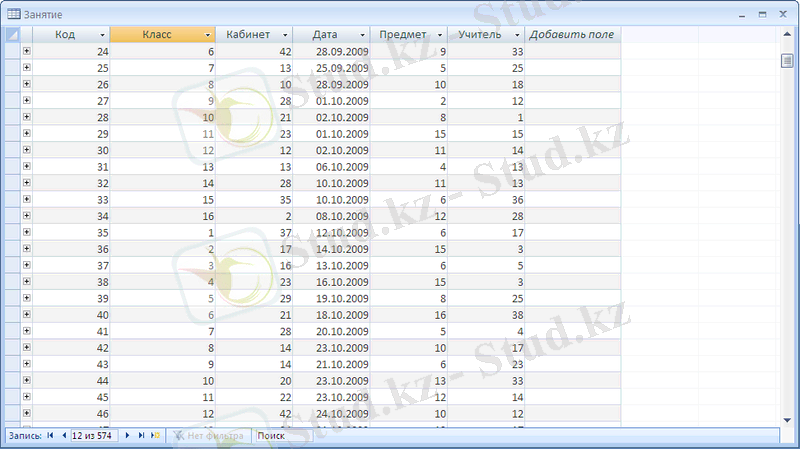Click Учитель cell 36 in record 33

point(486,200)
